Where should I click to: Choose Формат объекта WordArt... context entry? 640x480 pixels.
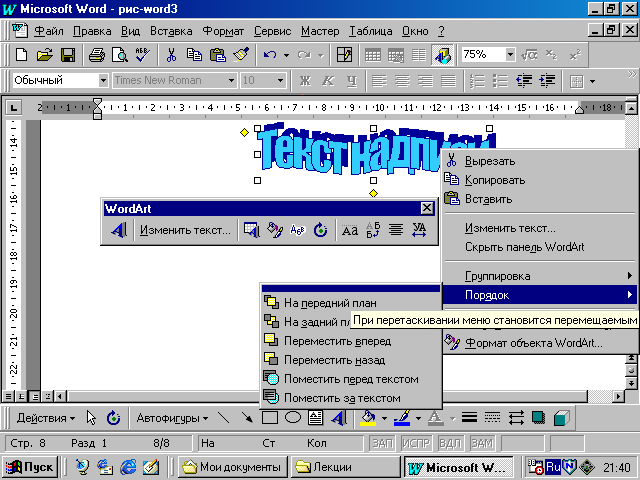click(540, 343)
